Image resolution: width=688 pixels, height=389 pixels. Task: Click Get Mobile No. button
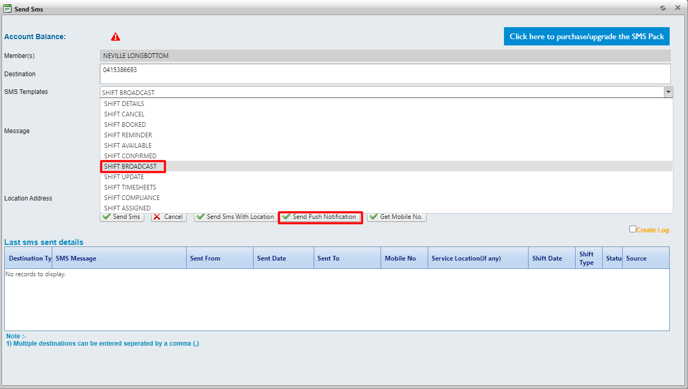pyautogui.click(x=397, y=217)
